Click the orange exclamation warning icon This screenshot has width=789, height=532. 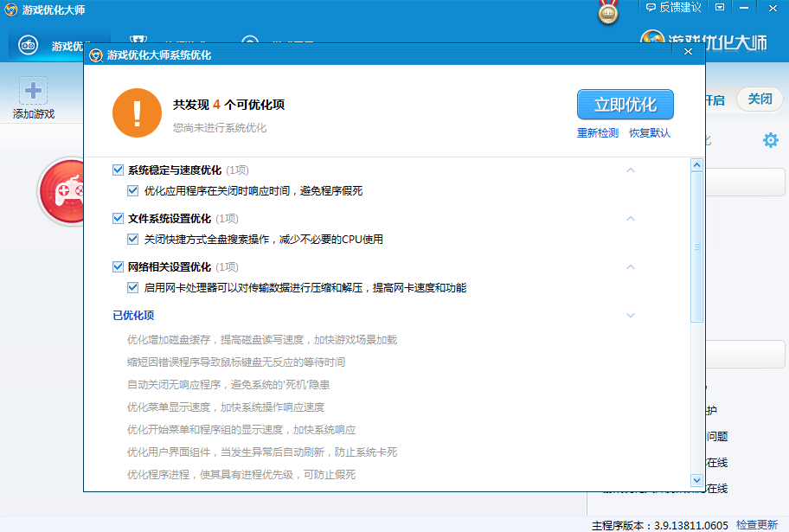point(137,113)
